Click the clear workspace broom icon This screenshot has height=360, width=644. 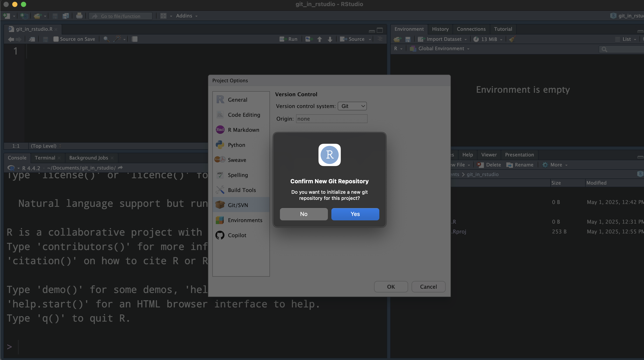512,39
